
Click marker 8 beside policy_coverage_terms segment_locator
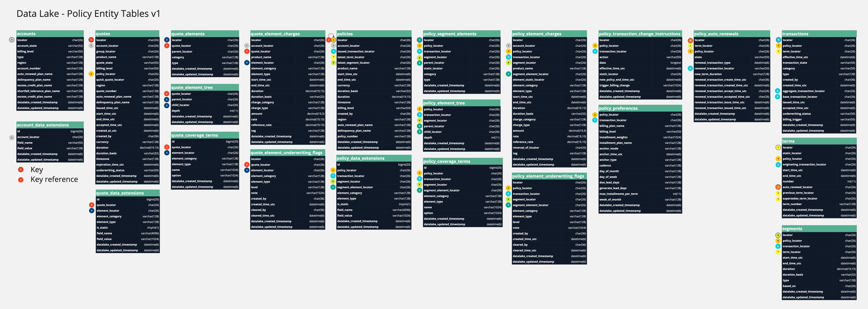419,184
